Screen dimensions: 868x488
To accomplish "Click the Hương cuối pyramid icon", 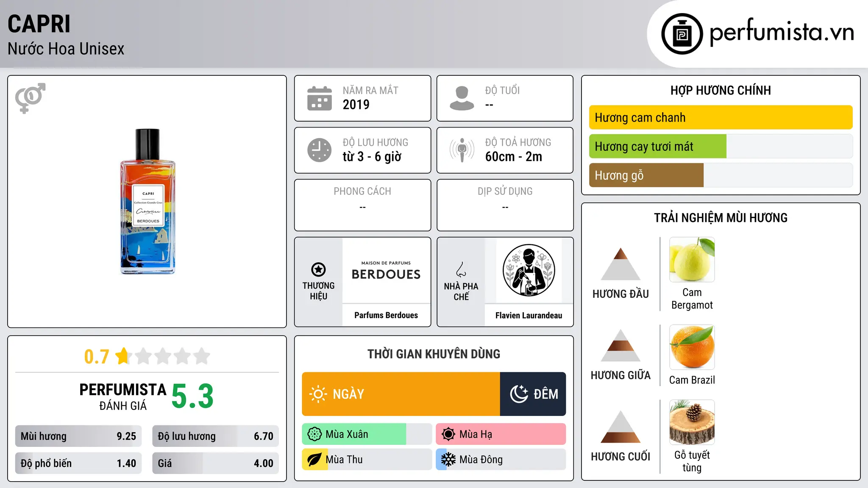I will 620,427.
